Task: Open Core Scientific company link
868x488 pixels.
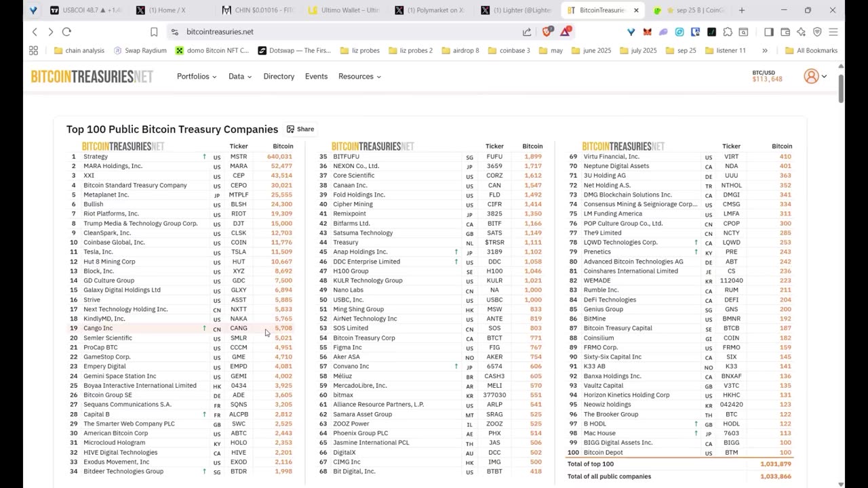Action: (x=353, y=176)
